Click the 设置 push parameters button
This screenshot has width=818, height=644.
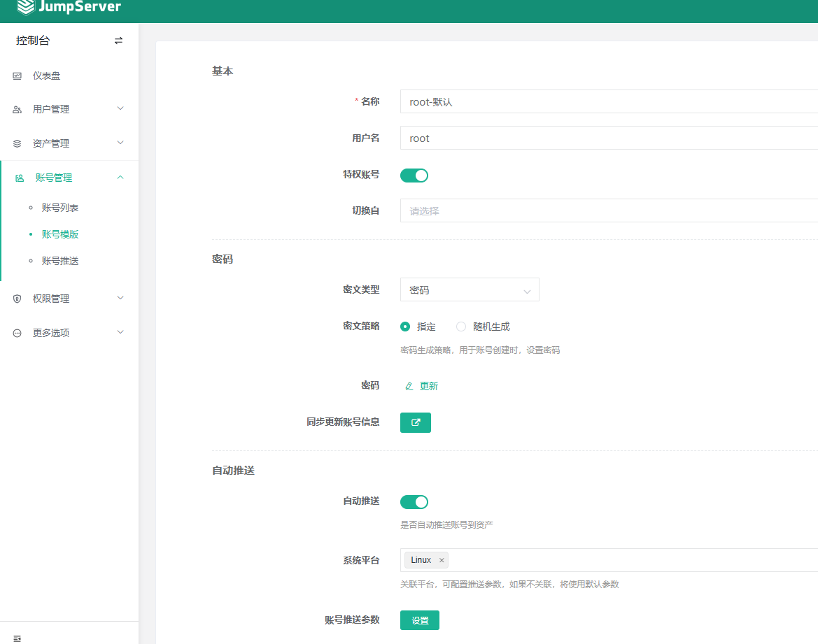tap(419, 620)
